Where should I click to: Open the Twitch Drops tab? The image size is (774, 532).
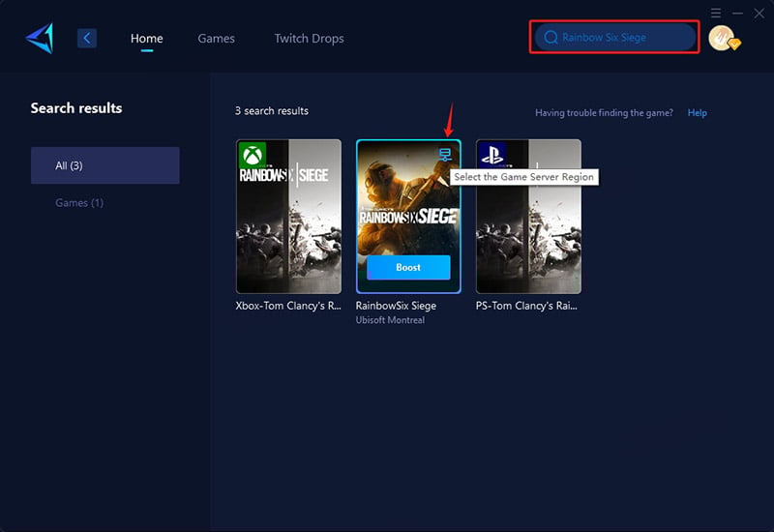coord(309,39)
